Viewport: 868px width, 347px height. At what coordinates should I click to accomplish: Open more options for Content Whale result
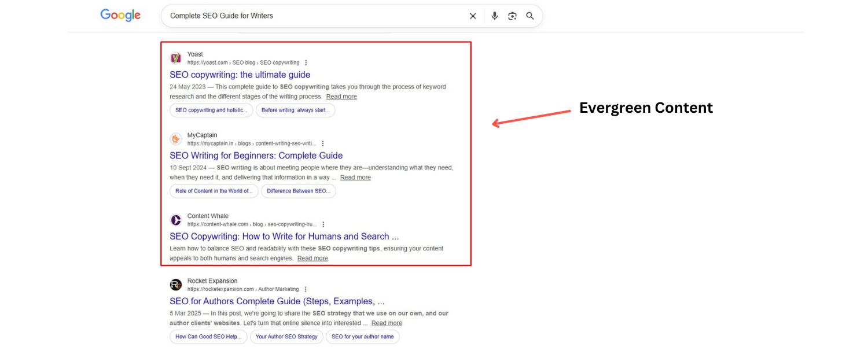(323, 224)
